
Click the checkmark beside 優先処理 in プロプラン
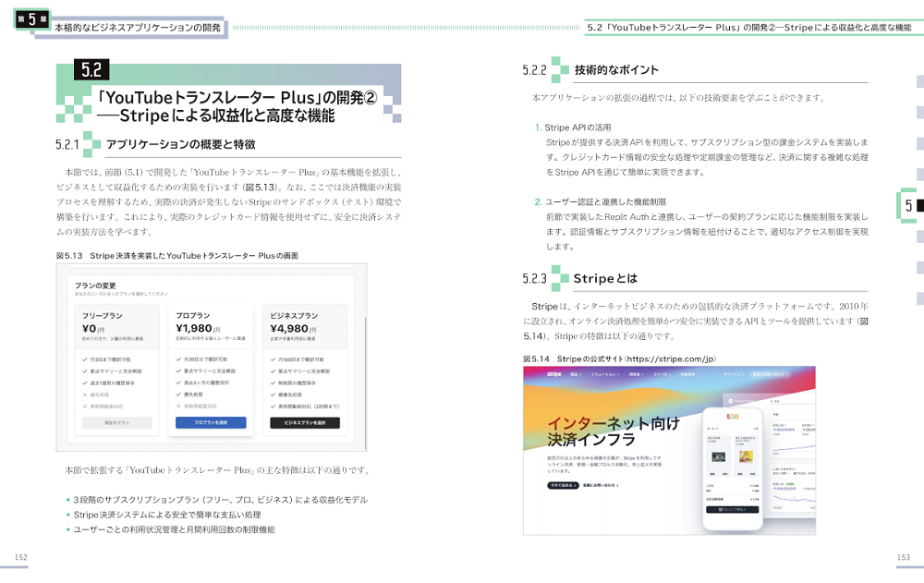point(178,395)
